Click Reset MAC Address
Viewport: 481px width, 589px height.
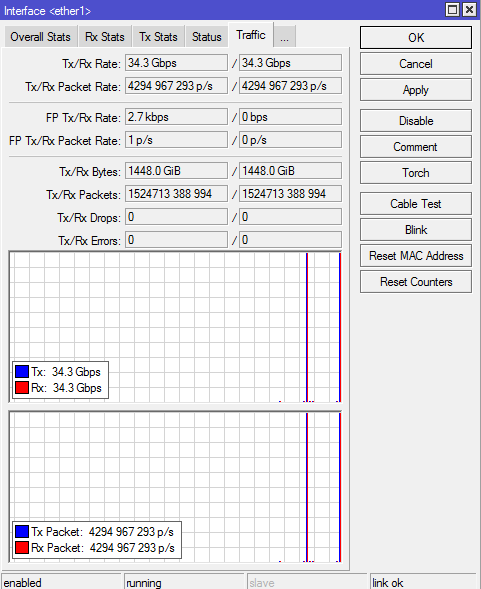416,256
